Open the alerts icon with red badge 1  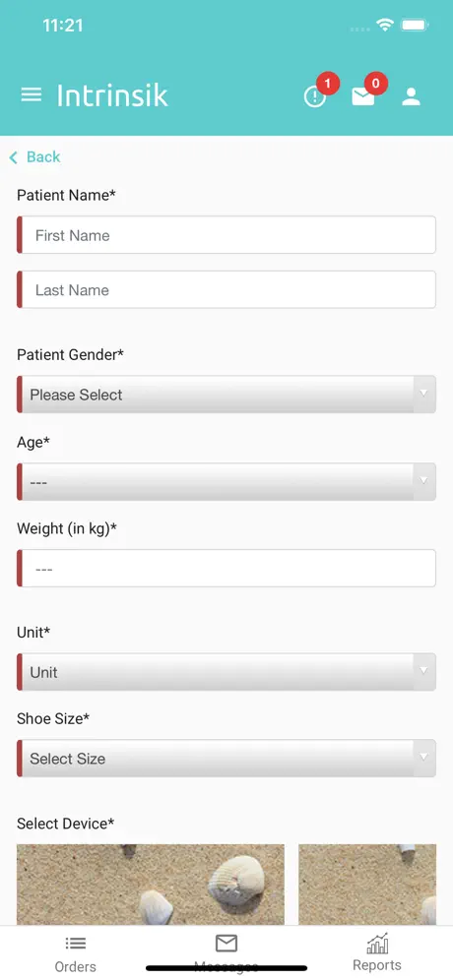pyautogui.click(x=315, y=96)
